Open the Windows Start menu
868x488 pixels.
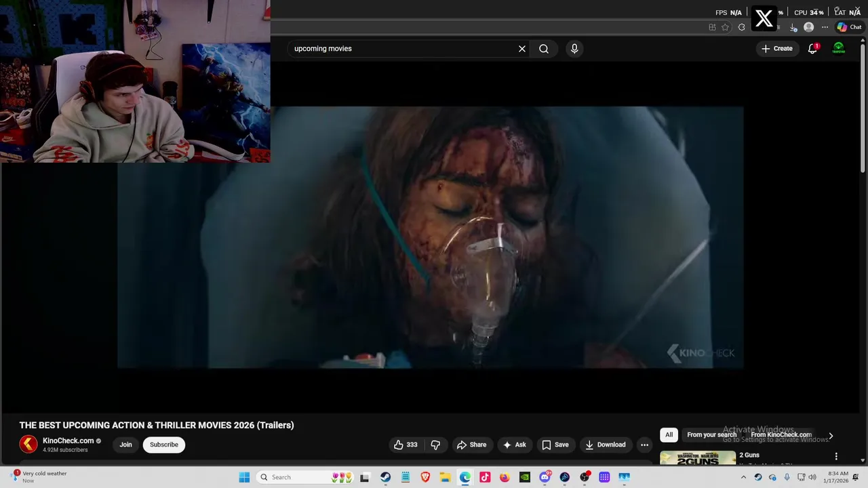coord(244,477)
